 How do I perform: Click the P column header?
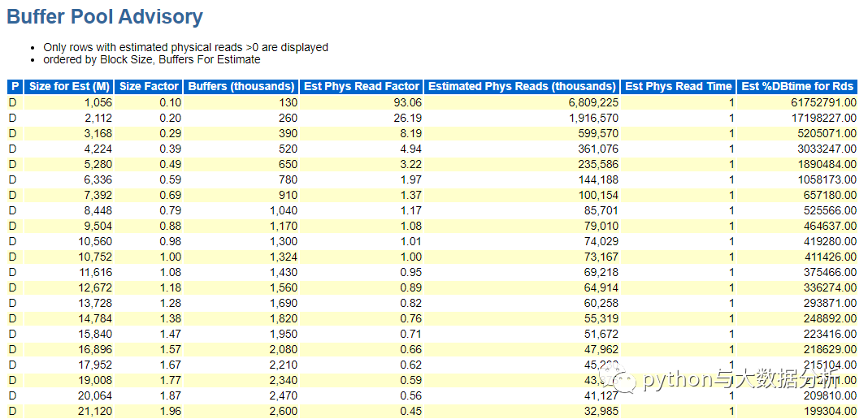pos(15,86)
